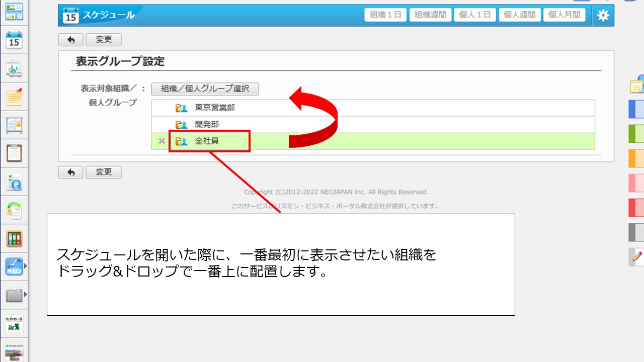644x362 pixels.
Task: Open the colored binders cabinet sidebar icon
Action: click(x=14, y=238)
